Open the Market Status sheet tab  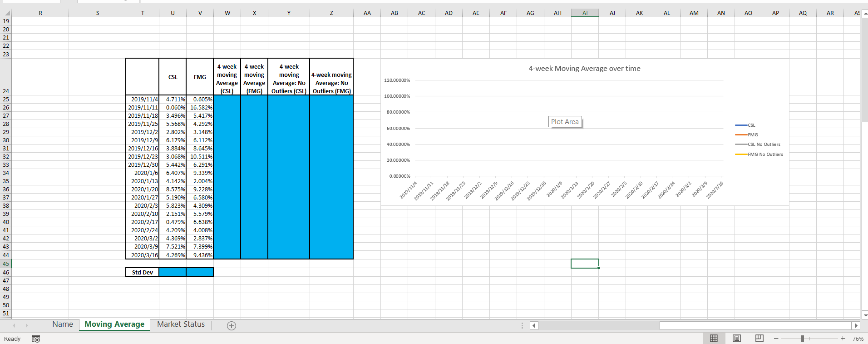coord(181,324)
